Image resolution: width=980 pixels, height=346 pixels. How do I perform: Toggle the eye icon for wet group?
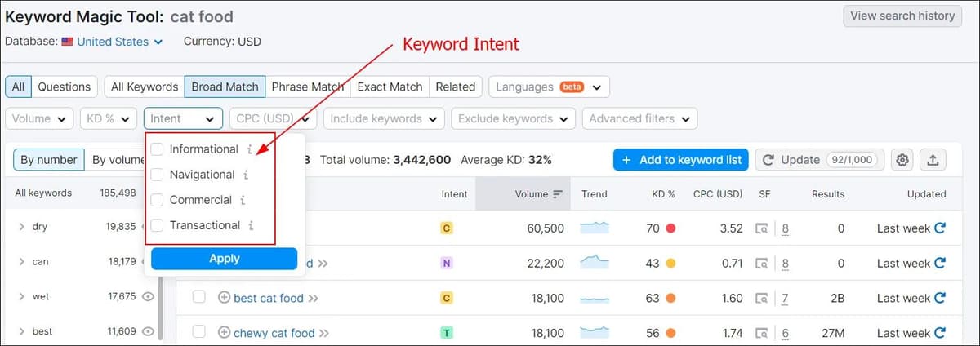tap(148, 297)
